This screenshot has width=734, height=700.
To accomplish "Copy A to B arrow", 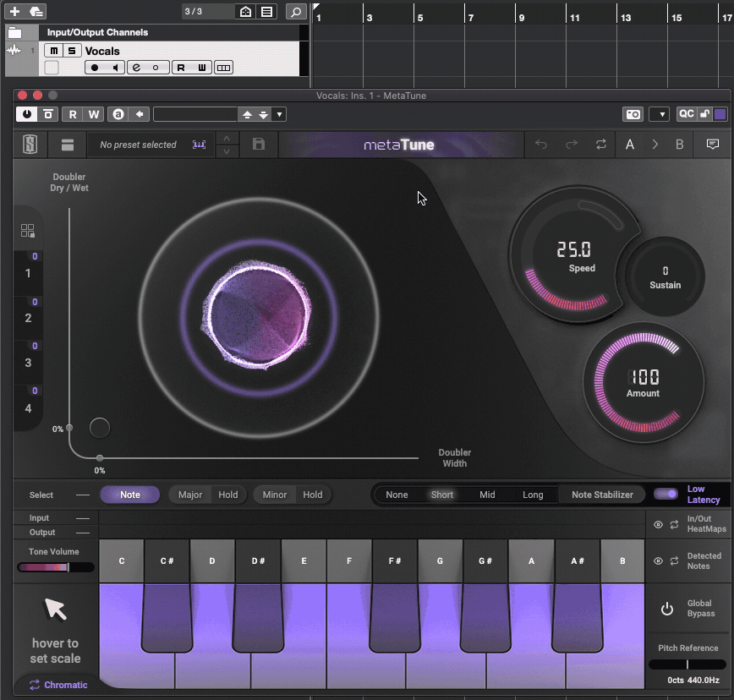I will tap(655, 144).
